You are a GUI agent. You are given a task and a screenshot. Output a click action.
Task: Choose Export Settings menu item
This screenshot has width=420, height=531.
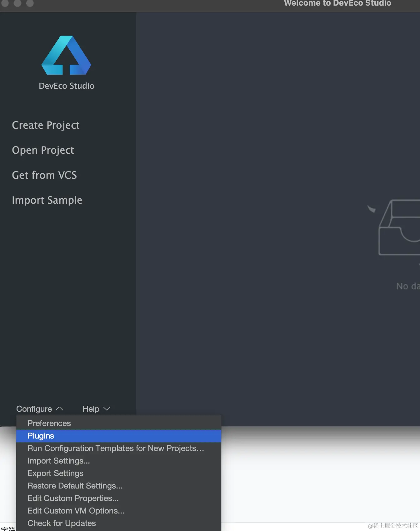[119, 473]
